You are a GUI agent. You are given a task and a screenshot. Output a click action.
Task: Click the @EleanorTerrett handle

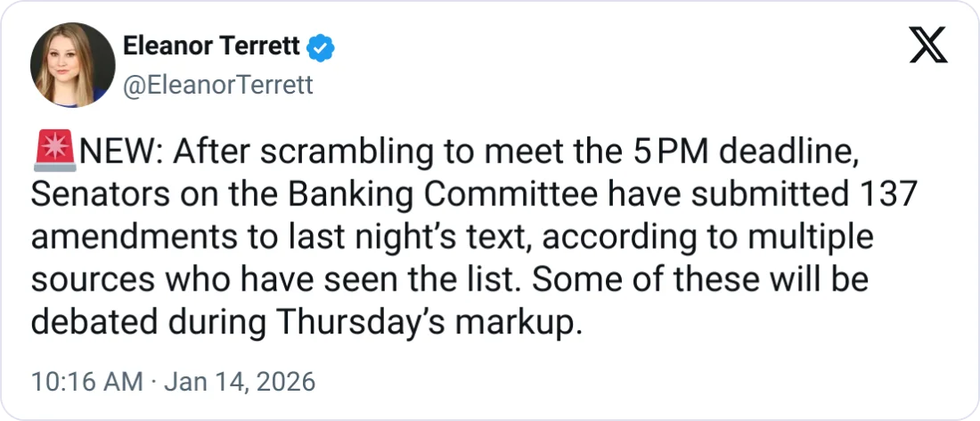point(216,85)
